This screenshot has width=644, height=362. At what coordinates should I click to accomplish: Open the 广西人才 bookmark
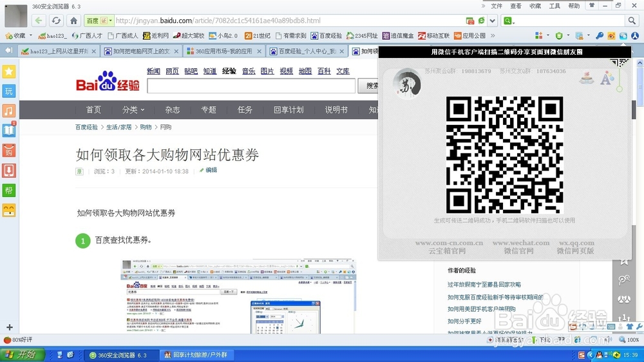(87, 35)
